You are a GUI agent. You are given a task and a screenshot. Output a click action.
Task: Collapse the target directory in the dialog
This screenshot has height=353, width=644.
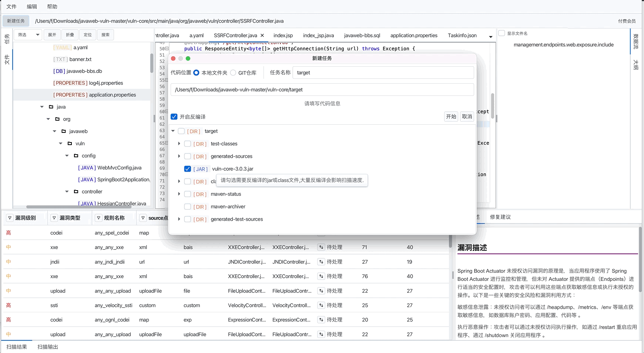(x=173, y=131)
